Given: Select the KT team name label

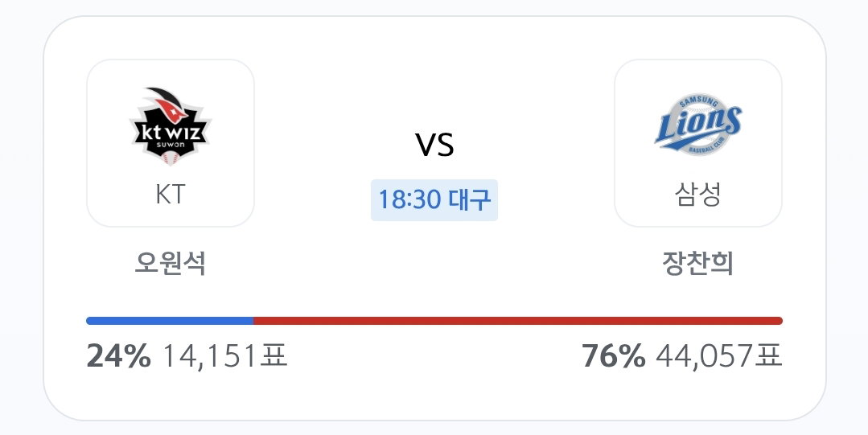Looking at the screenshot, I should click(171, 195).
